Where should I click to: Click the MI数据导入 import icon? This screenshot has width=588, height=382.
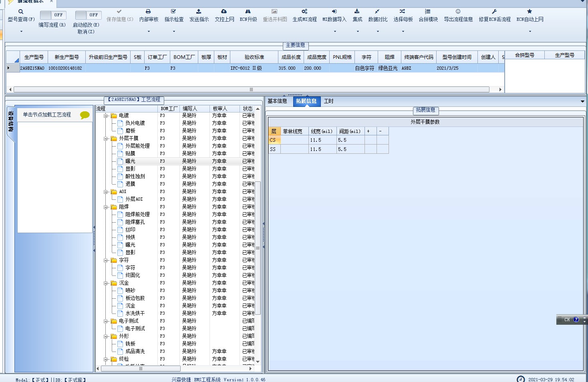click(x=334, y=12)
